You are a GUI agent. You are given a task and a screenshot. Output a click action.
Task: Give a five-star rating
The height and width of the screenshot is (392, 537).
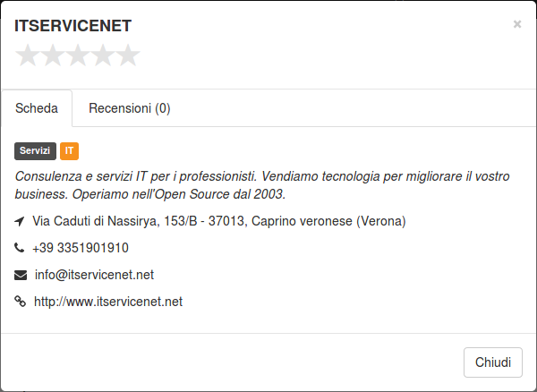tap(128, 55)
